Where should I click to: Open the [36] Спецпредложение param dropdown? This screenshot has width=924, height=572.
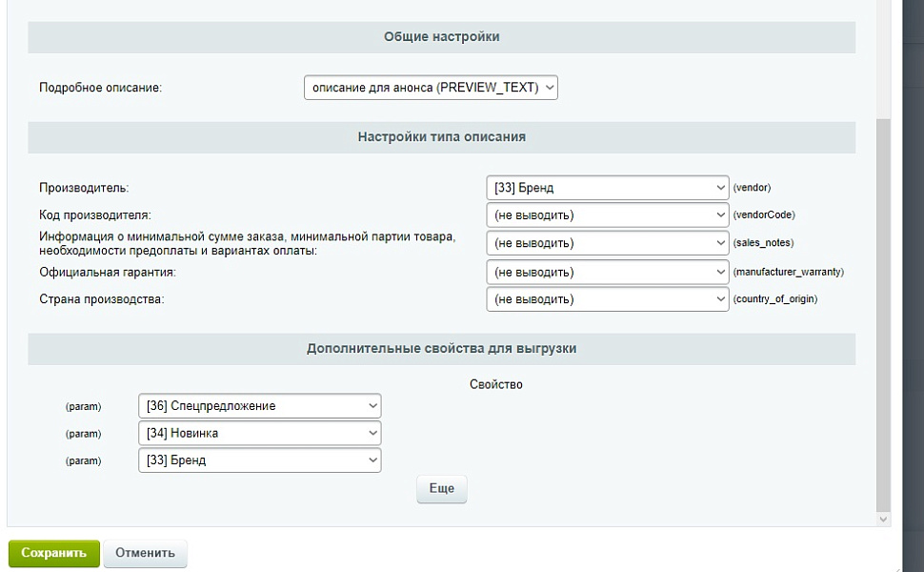[x=259, y=406]
